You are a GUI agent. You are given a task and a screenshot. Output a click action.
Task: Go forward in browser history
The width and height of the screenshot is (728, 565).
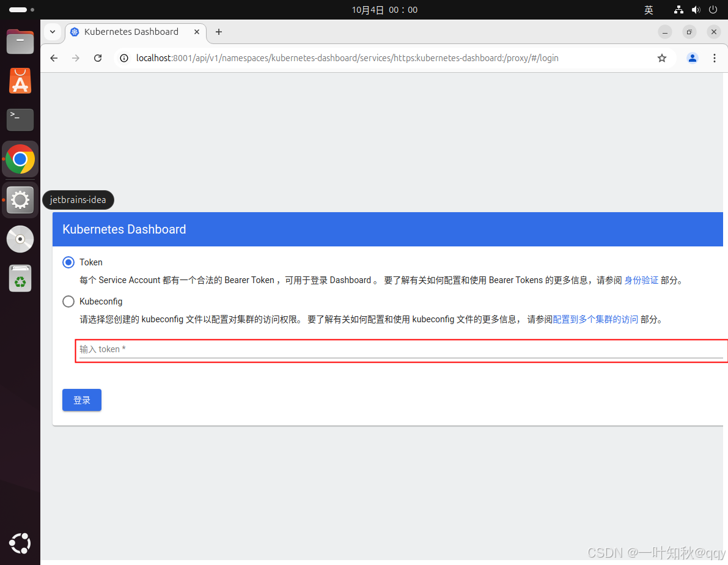[76, 58]
